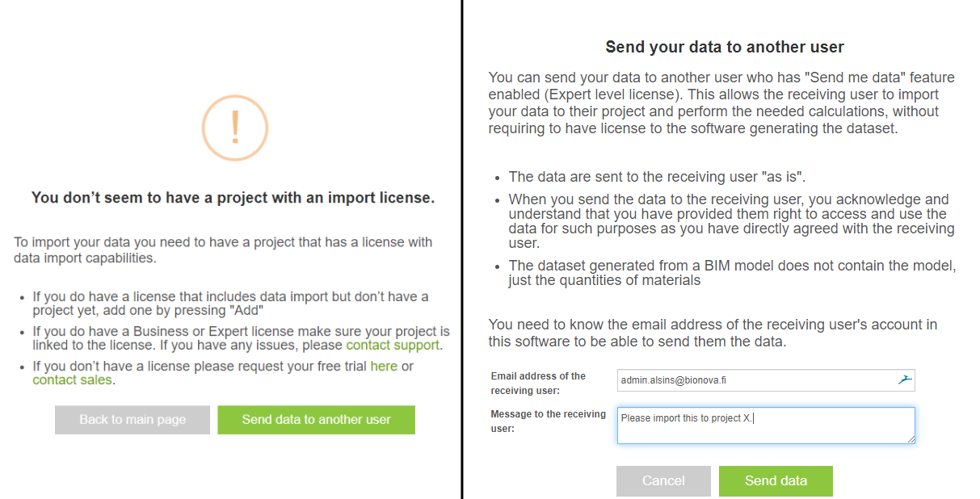Click the 'Email address of the receiving user' label
980x499 pixels.
point(538,384)
